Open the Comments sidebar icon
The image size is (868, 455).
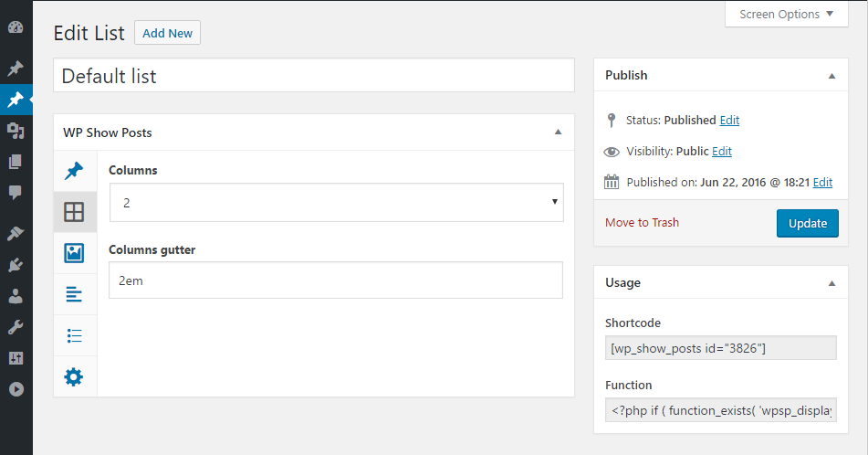point(16,193)
